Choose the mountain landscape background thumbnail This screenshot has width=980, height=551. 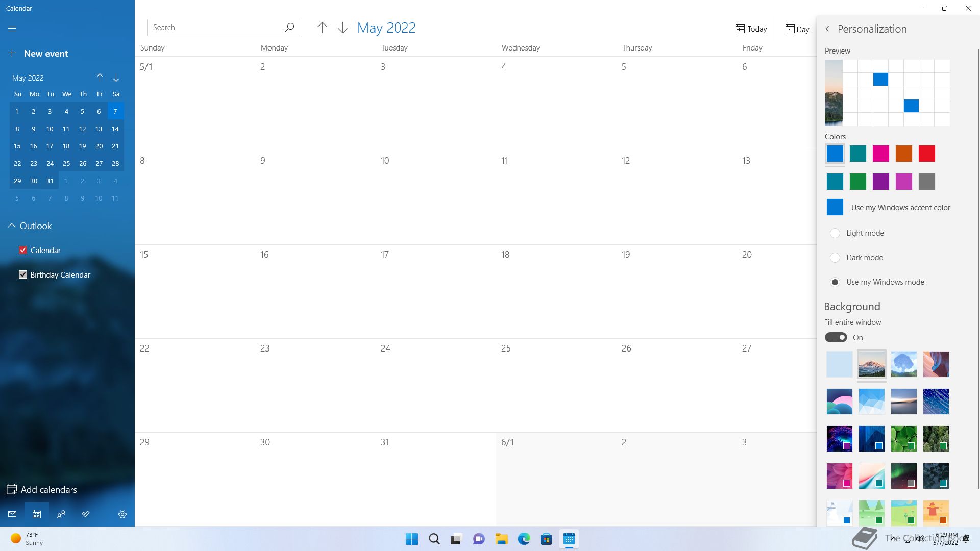click(872, 364)
